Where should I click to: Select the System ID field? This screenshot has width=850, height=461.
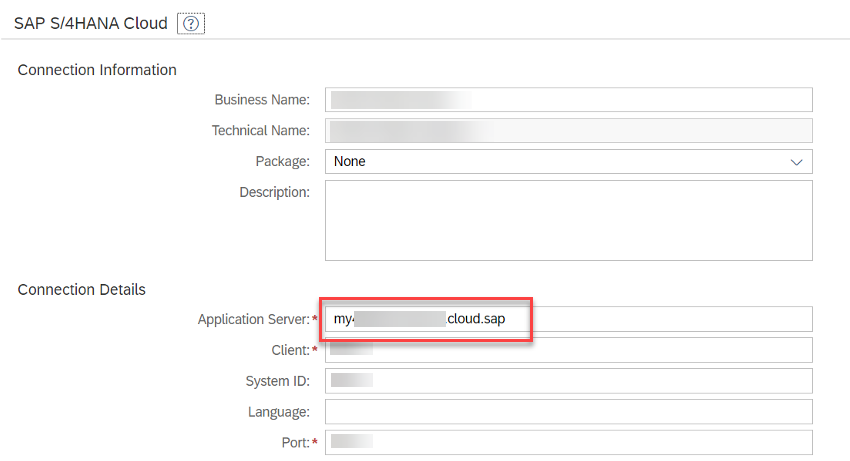tap(569, 381)
